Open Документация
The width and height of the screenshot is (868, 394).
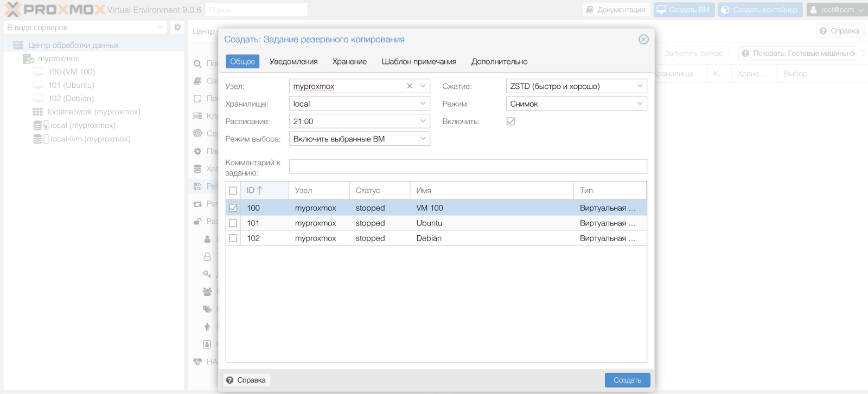click(615, 10)
